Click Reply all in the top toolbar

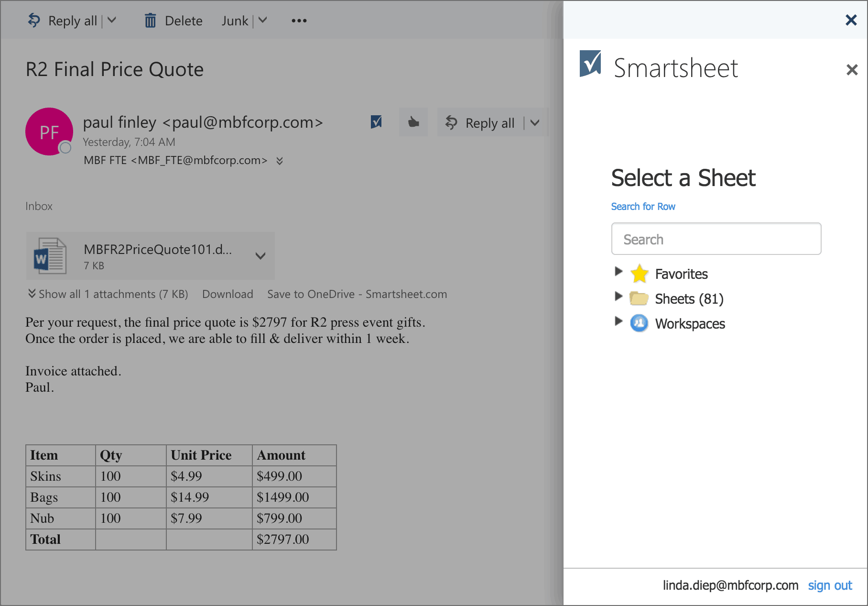(x=62, y=21)
